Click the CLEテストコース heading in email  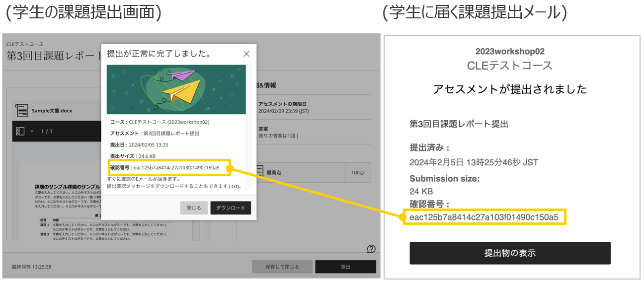510,66
